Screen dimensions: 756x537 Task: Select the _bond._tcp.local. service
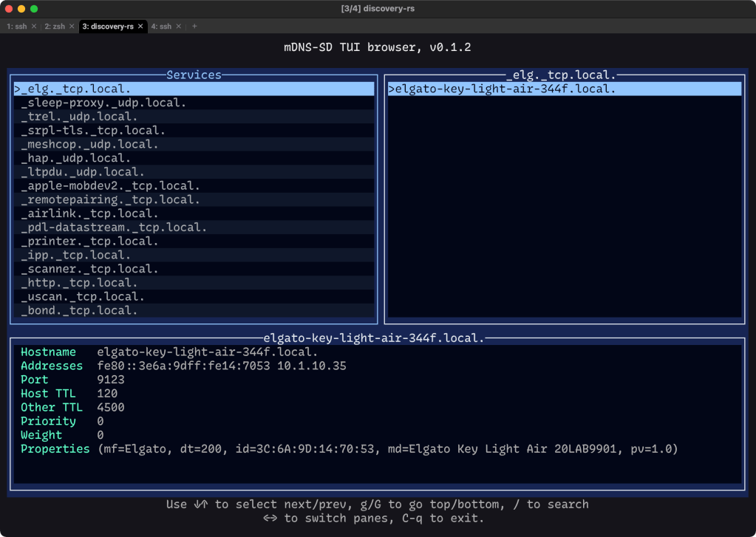click(x=80, y=310)
